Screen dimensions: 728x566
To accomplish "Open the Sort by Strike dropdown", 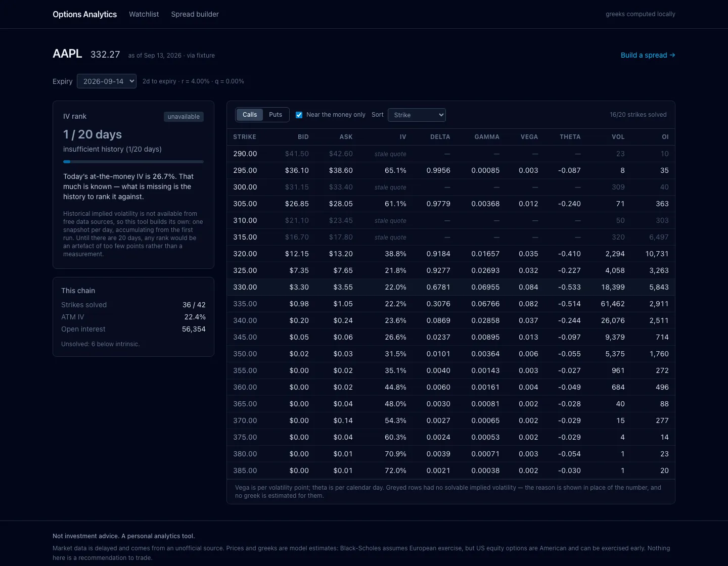I will pyautogui.click(x=417, y=115).
